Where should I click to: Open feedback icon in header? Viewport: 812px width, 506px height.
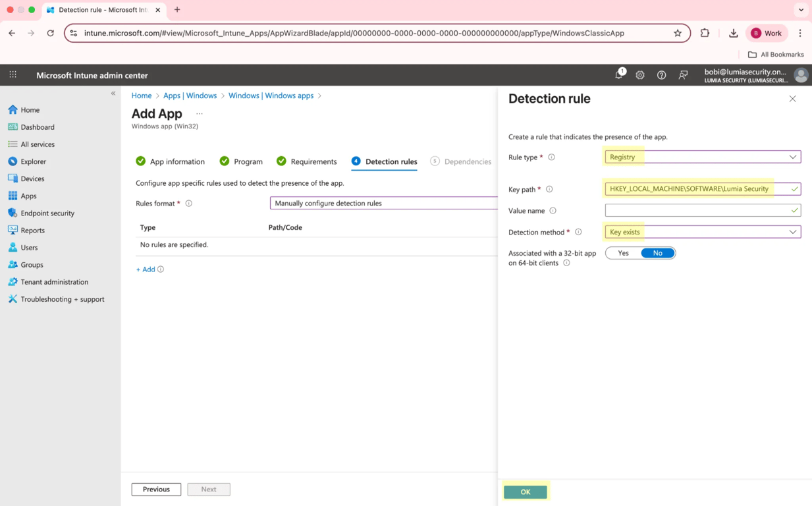[683, 75]
